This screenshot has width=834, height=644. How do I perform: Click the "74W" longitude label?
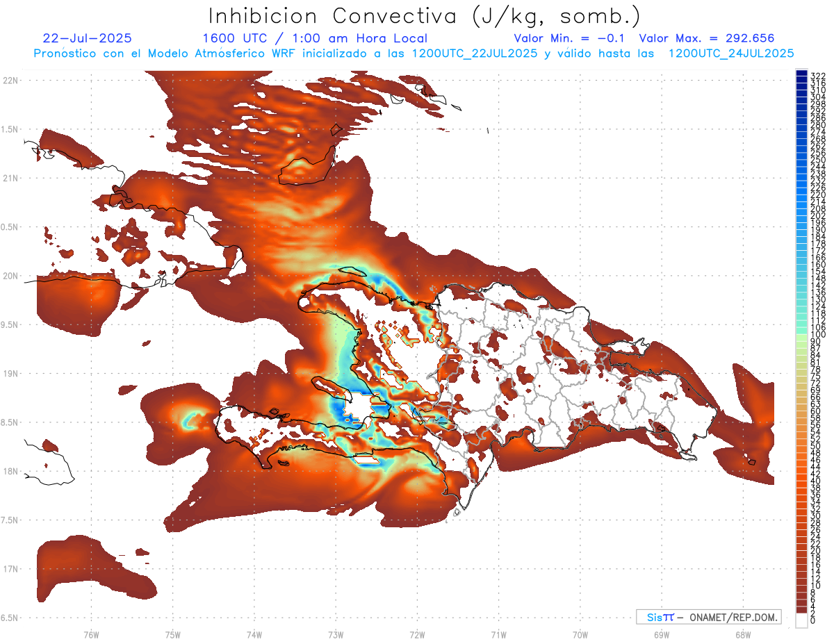(x=254, y=634)
